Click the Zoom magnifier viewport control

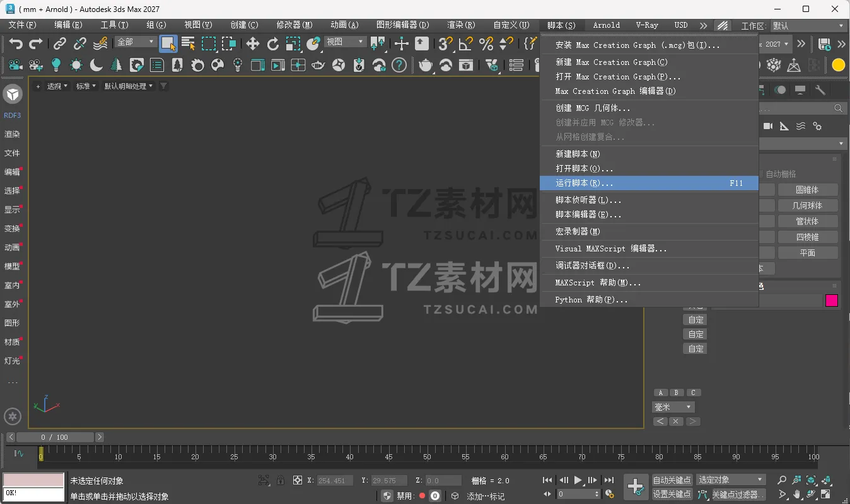782,480
